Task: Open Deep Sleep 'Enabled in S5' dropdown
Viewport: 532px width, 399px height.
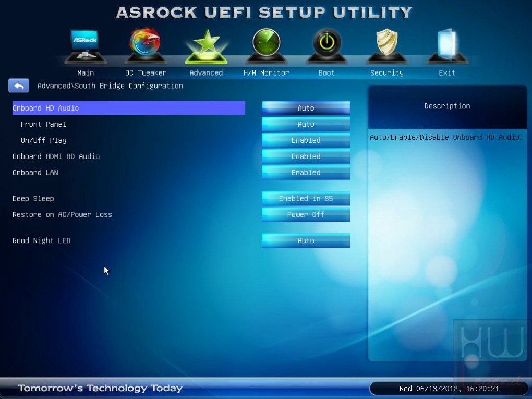Action: tap(306, 199)
